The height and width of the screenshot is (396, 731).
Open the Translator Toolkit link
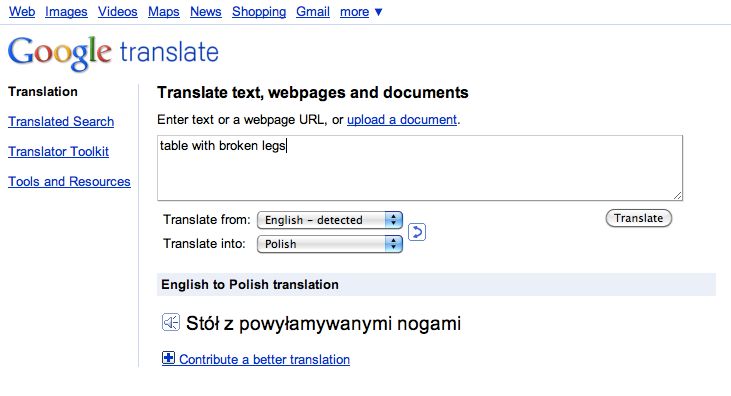tap(58, 152)
